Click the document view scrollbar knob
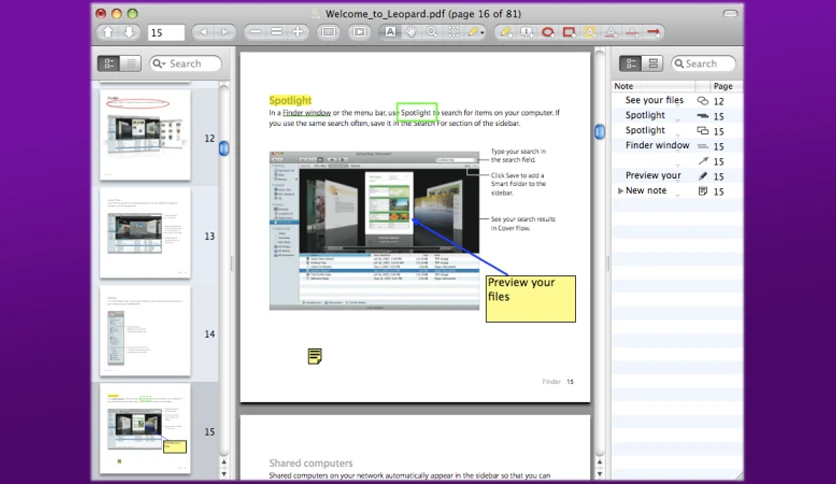Screen dimensions: 836x484 (599, 131)
